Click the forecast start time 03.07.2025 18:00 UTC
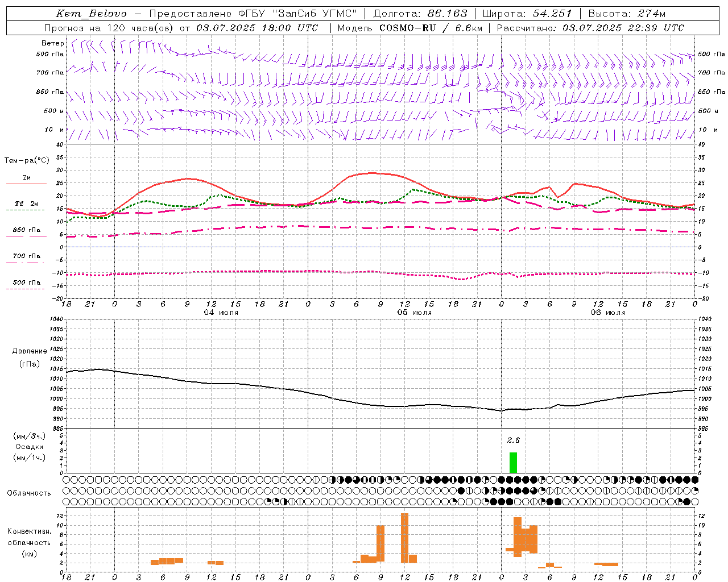The image size is (728, 582). [x=257, y=28]
